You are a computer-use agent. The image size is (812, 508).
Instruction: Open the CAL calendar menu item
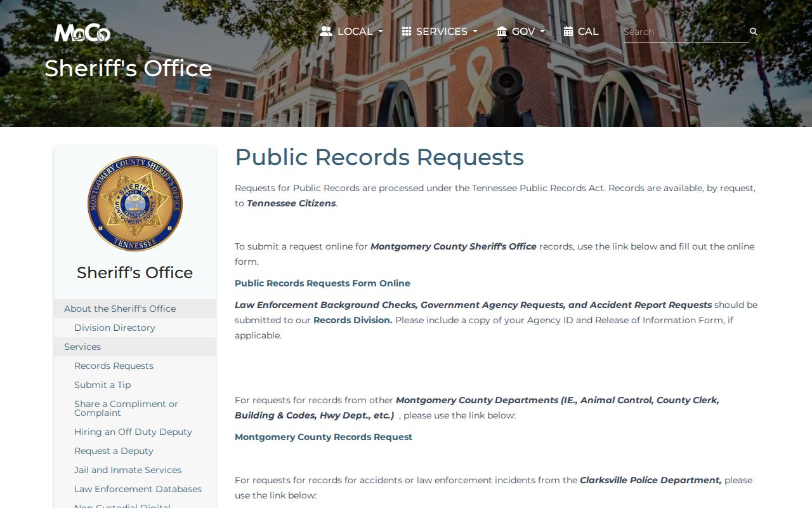(581, 31)
